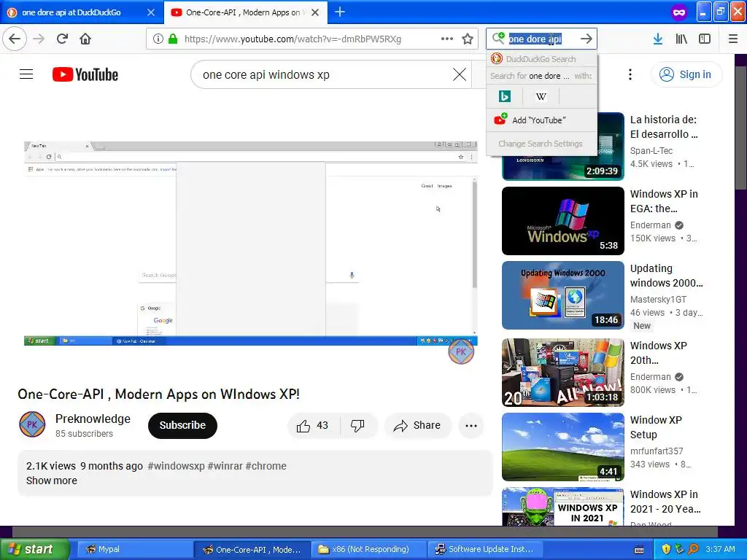
Task: Close the One-Core-API YouTube tab
Action: (315, 12)
